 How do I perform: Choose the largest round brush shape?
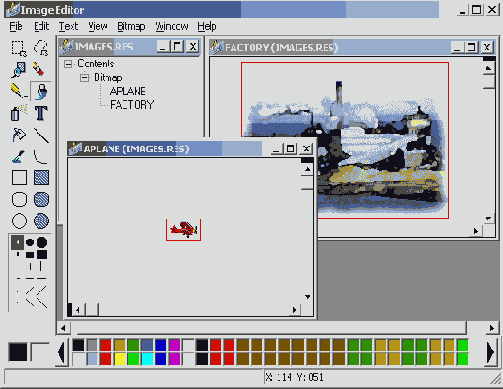pyautogui.click(x=42, y=242)
